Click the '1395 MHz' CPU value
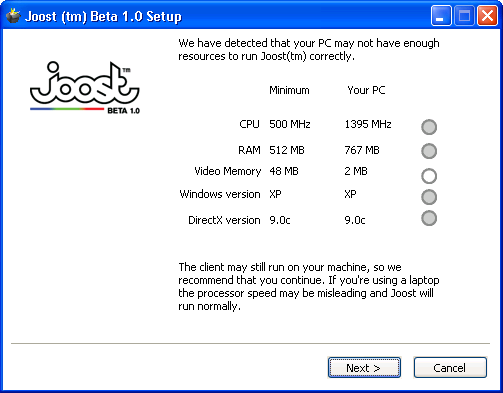This screenshot has width=503, height=393. (x=368, y=124)
